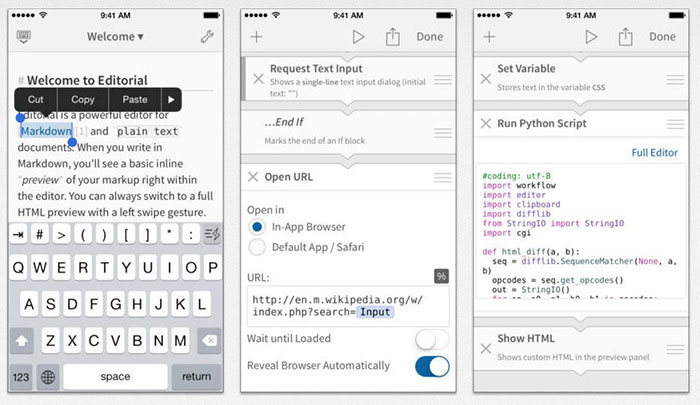The width and height of the screenshot is (700, 405).
Task: Tap the tab indent key on extra row
Action: (x=18, y=234)
